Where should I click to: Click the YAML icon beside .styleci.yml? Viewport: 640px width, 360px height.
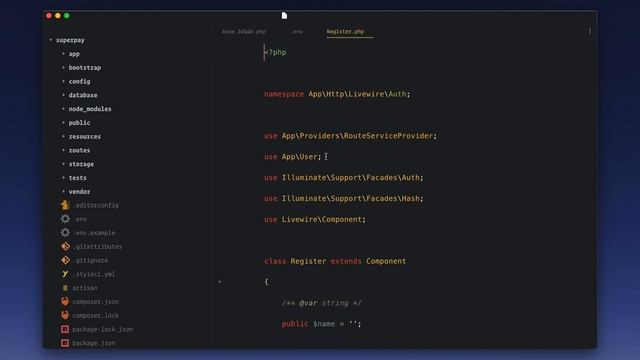65,274
